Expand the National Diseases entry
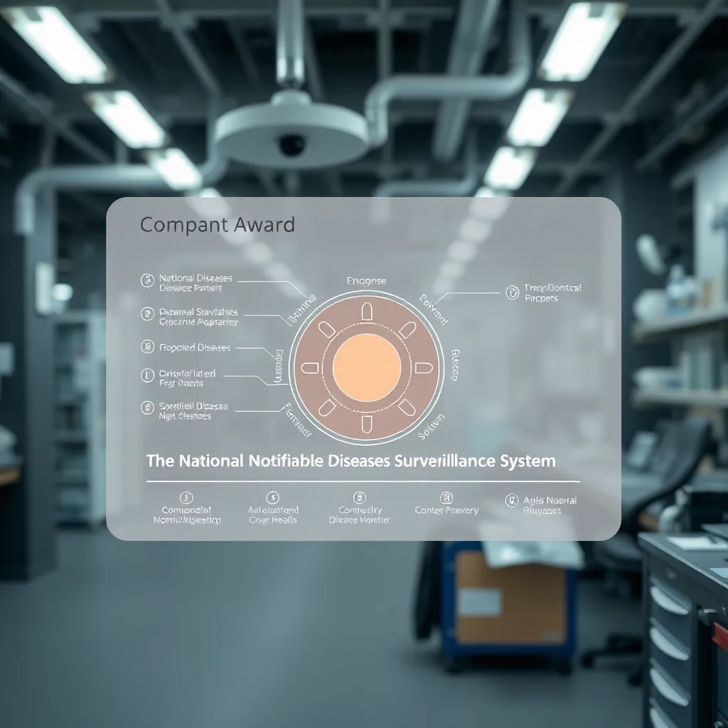This screenshot has height=728, width=728. (x=196, y=279)
